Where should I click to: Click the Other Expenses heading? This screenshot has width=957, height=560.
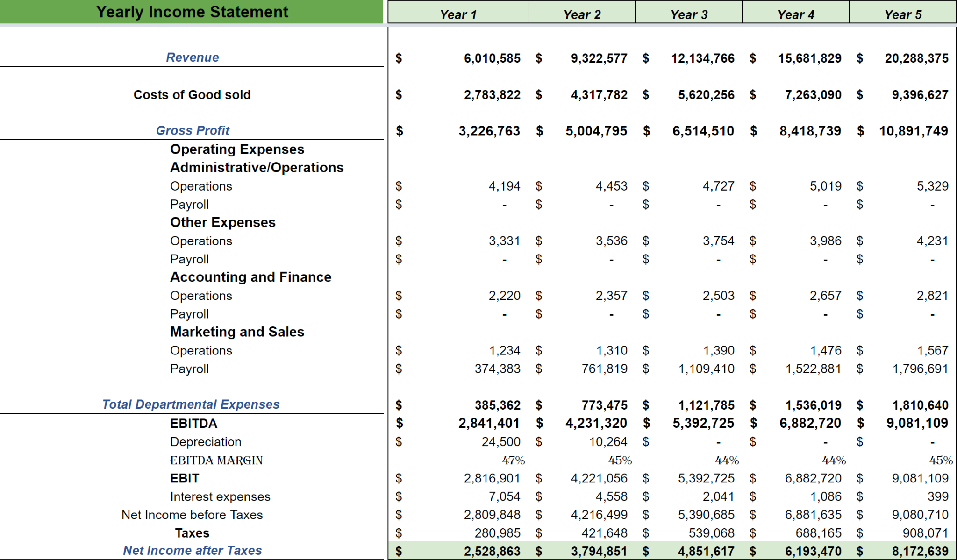223,222
